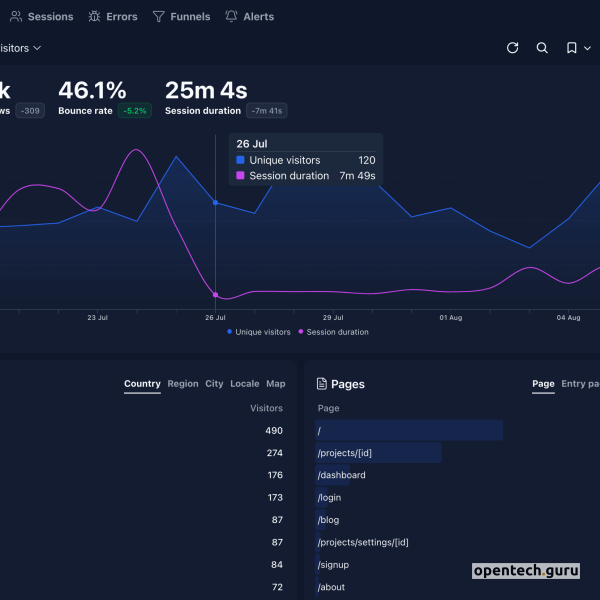Viewport: 600px width, 600px height.
Task: Select the Session duration metric card
Action: coord(225,100)
